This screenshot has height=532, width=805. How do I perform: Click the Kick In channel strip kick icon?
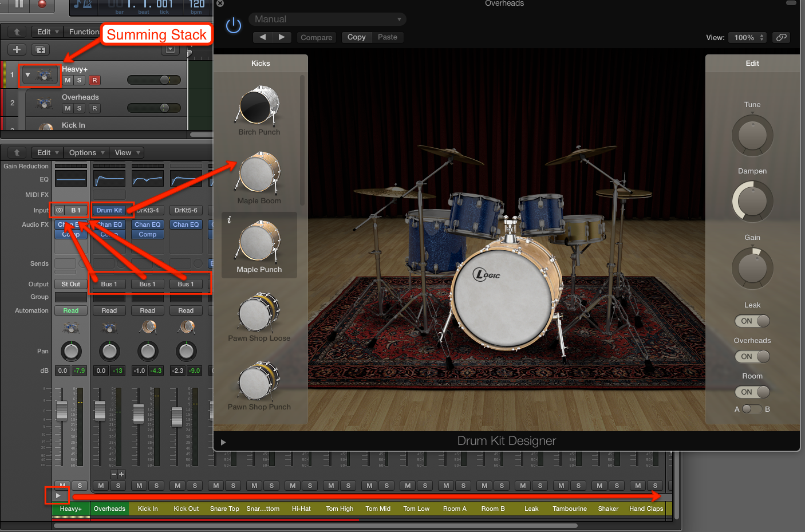click(x=148, y=327)
